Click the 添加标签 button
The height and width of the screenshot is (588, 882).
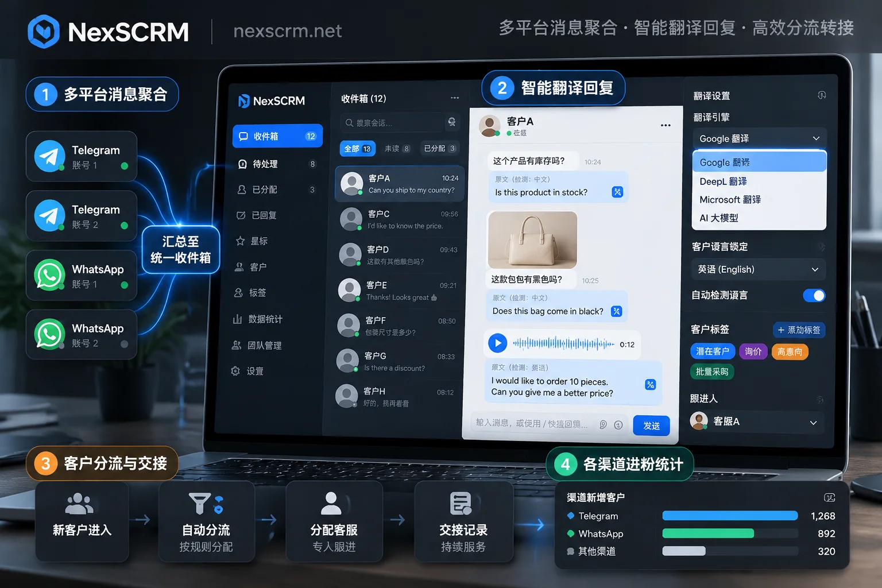pyautogui.click(x=799, y=330)
